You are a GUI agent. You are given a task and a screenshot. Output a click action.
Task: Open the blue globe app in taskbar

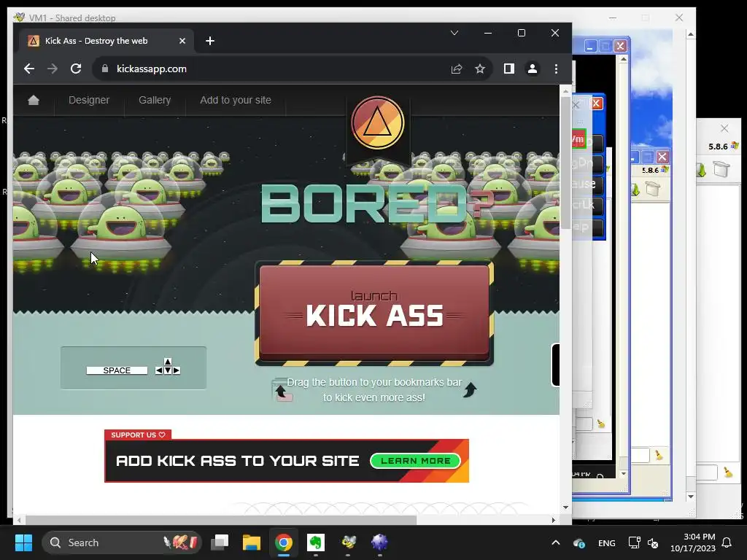[379, 542]
